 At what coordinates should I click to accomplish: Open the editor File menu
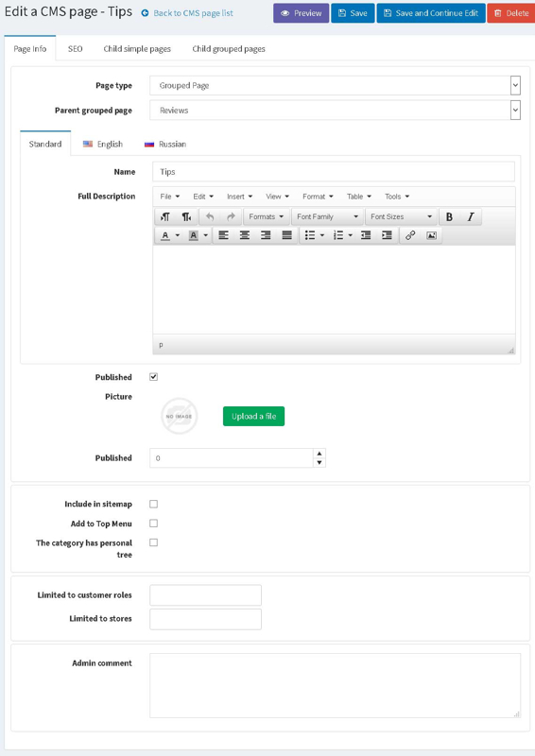click(170, 197)
